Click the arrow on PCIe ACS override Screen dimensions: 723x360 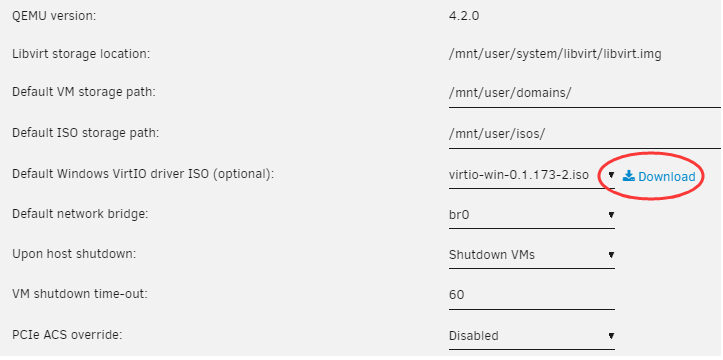tap(611, 336)
